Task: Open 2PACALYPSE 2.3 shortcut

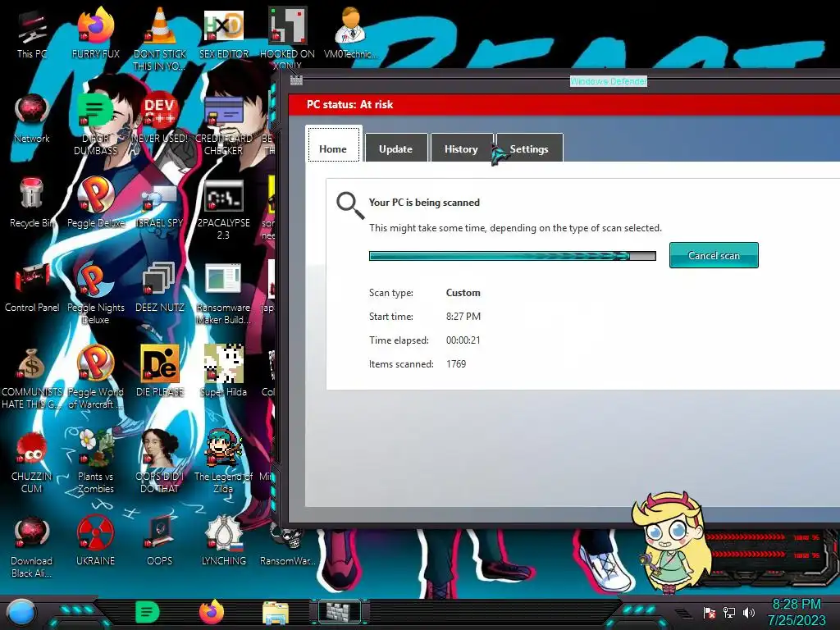Action: 223,209
